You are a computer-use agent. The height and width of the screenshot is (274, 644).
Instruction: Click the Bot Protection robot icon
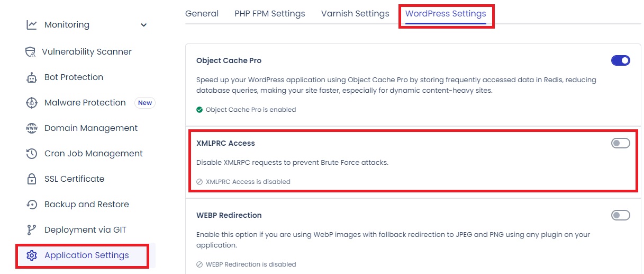pyautogui.click(x=32, y=77)
